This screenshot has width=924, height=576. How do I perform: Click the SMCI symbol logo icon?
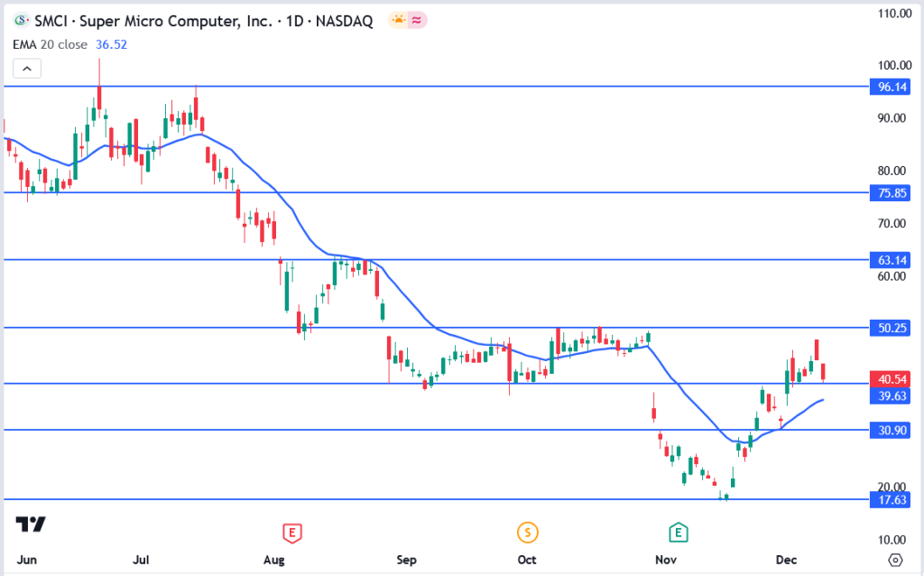coord(22,20)
